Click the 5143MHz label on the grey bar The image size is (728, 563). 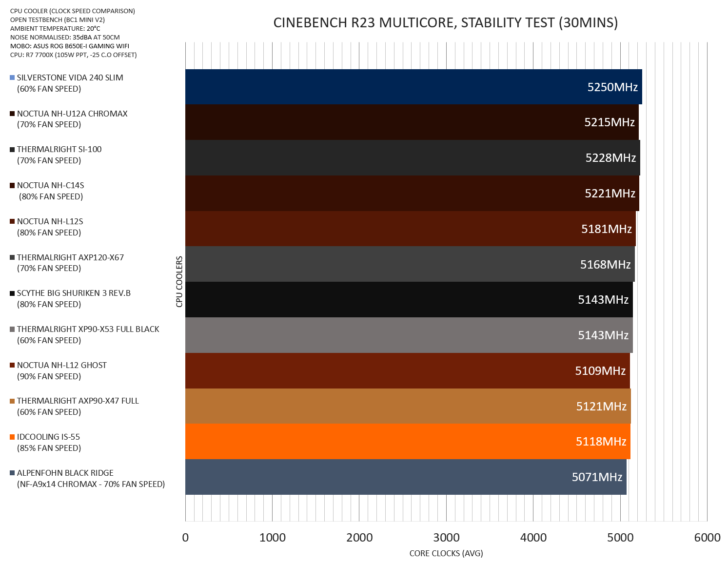pos(603,335)
